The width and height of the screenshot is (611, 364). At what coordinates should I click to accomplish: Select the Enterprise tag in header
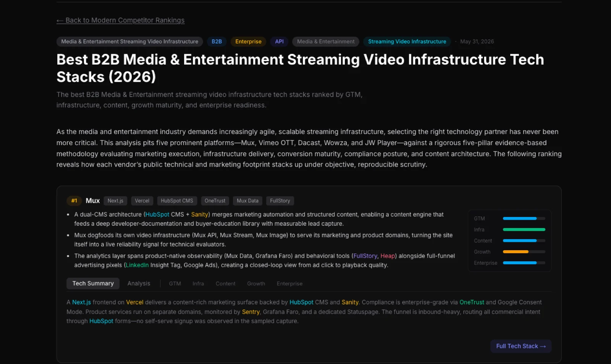coord(248,42)
